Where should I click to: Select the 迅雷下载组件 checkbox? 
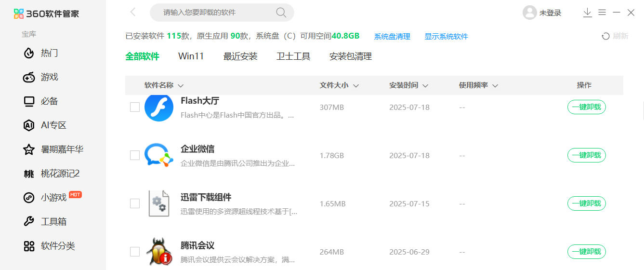coord(135,203)
